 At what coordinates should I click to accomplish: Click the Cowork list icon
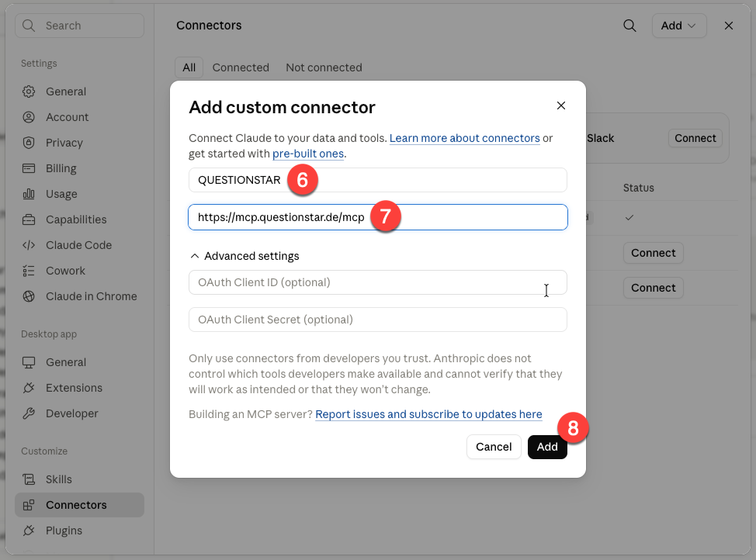pyautogui.click(x=29, y=271)
